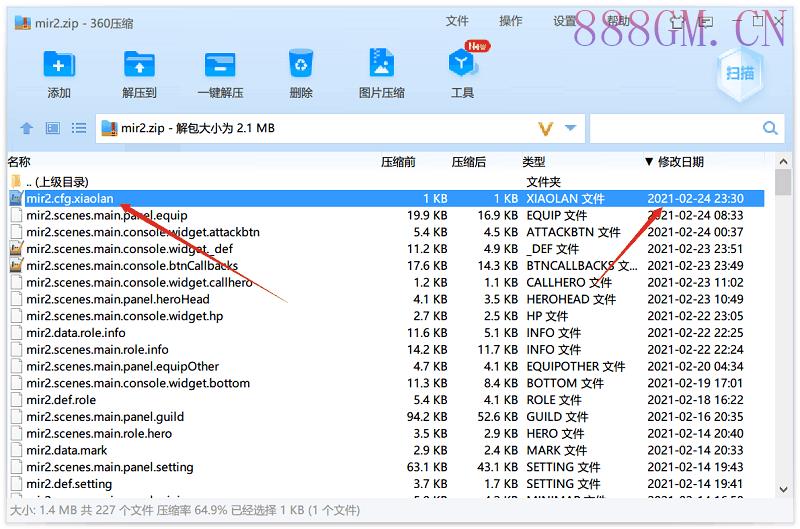
Task: Select mir2.scenes.main.console.widget.callhero file
Action: [x=386, y=282]
